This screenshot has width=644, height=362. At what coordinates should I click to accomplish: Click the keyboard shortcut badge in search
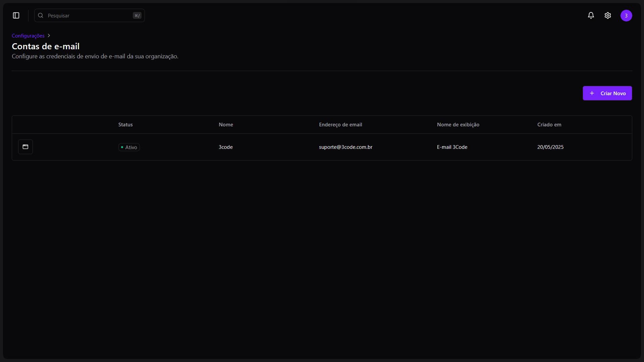[137, 15]
